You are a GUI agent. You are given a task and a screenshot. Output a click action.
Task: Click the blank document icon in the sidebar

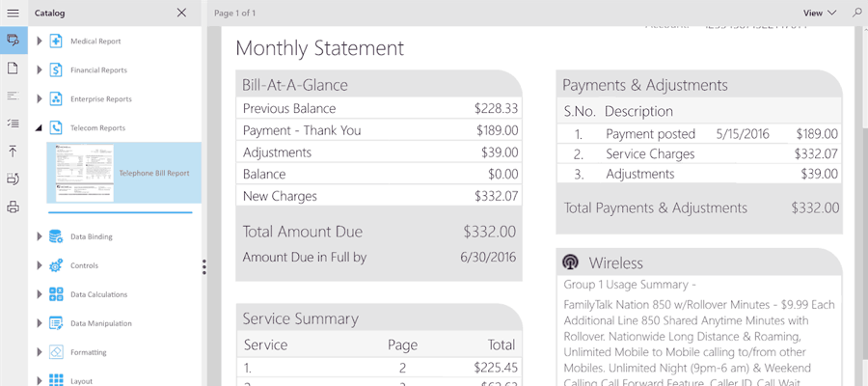click(x=13, y=69)
